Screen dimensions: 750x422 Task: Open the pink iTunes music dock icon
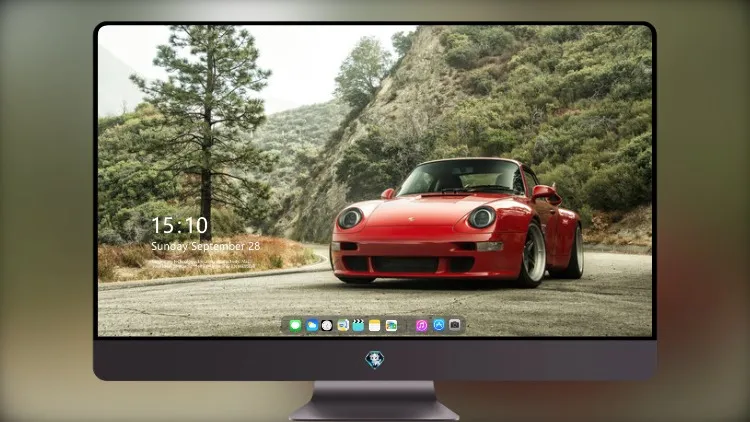point(421,326)
